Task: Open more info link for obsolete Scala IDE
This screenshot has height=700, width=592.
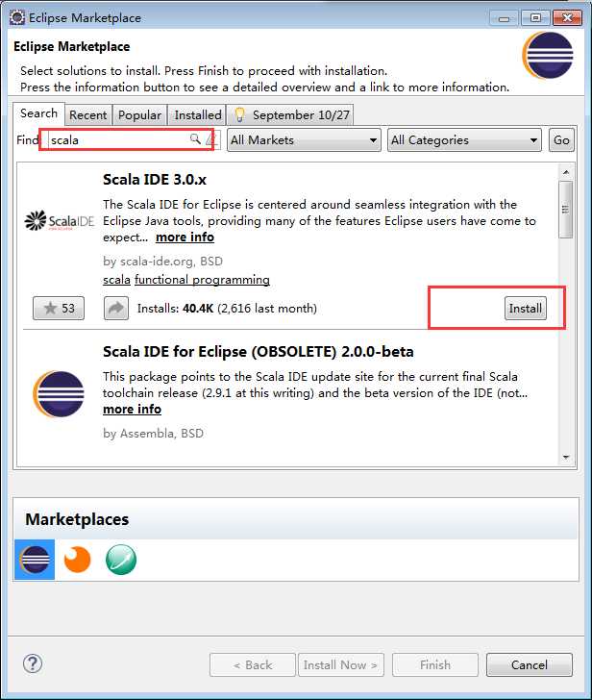Action: (x=132, y=409)
